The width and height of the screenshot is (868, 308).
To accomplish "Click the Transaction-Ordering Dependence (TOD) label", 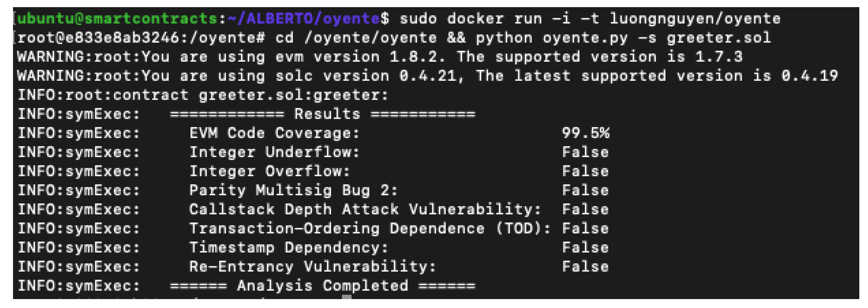I will point(370,229).
